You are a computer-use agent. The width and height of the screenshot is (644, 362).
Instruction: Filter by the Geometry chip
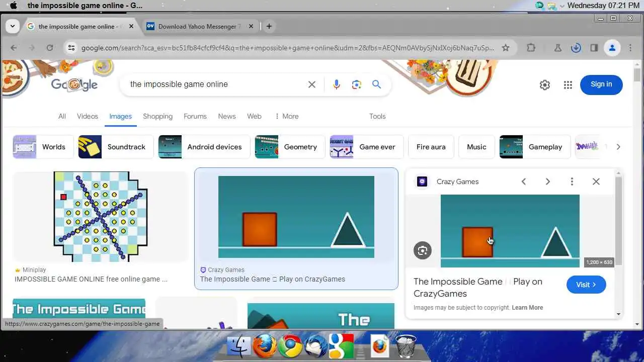[290, 147]
